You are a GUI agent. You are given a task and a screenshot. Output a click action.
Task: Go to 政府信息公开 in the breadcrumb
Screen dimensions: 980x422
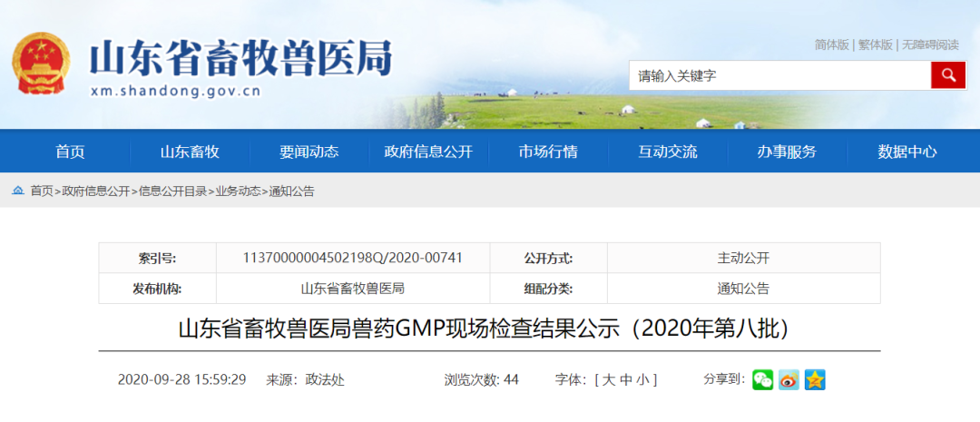95,191
